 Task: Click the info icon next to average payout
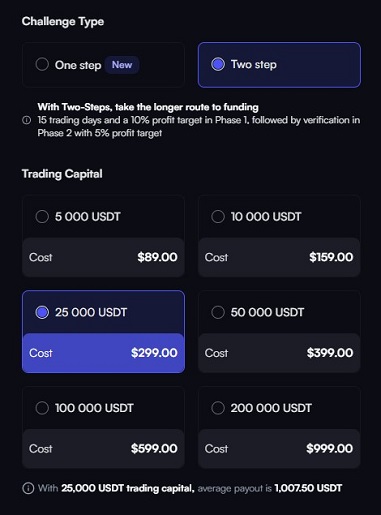pyautogui.click(x=28, y=488)
